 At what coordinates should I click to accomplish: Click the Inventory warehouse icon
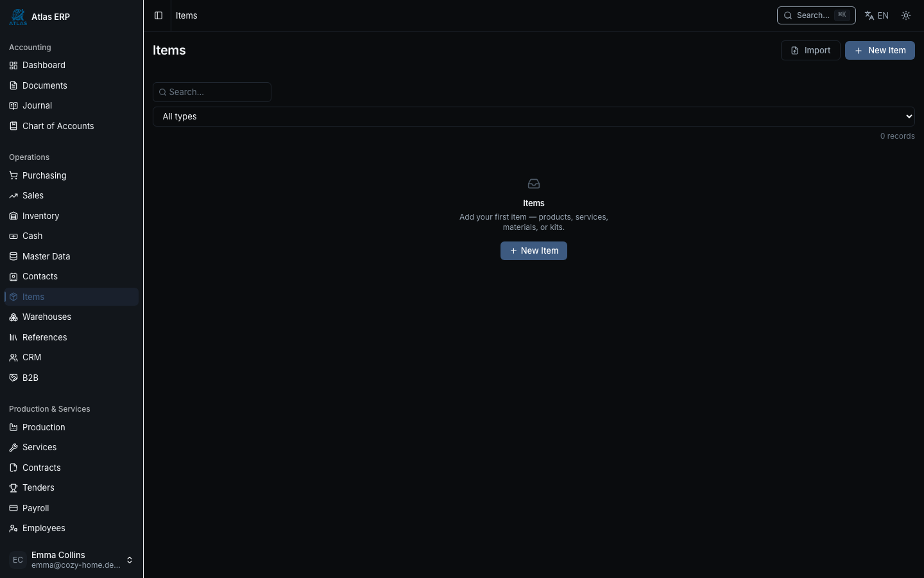click(13, 216)
